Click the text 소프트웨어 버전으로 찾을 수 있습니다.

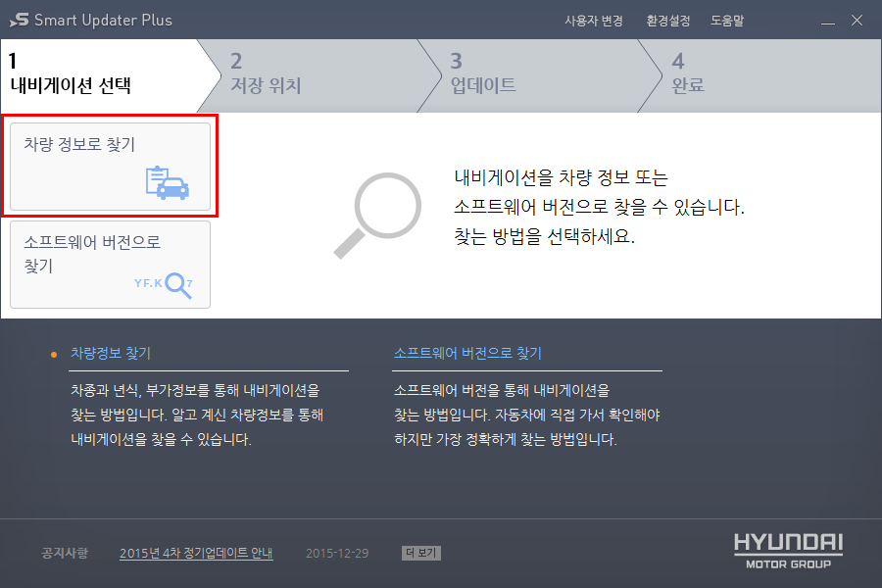tap(599, 207)
